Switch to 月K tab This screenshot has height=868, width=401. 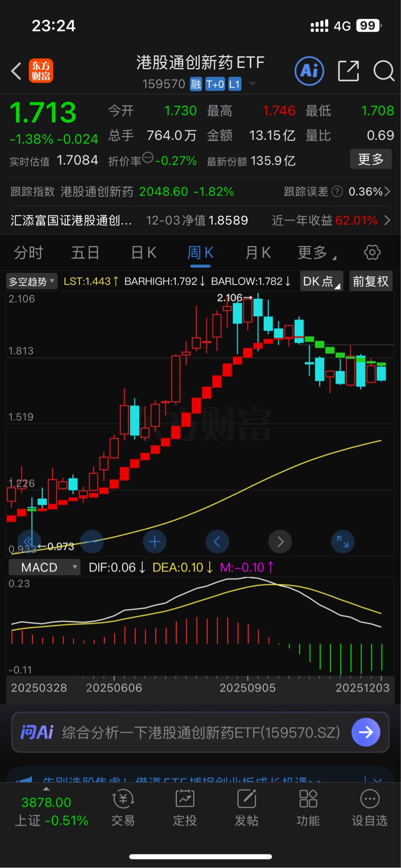click(258, 252)
